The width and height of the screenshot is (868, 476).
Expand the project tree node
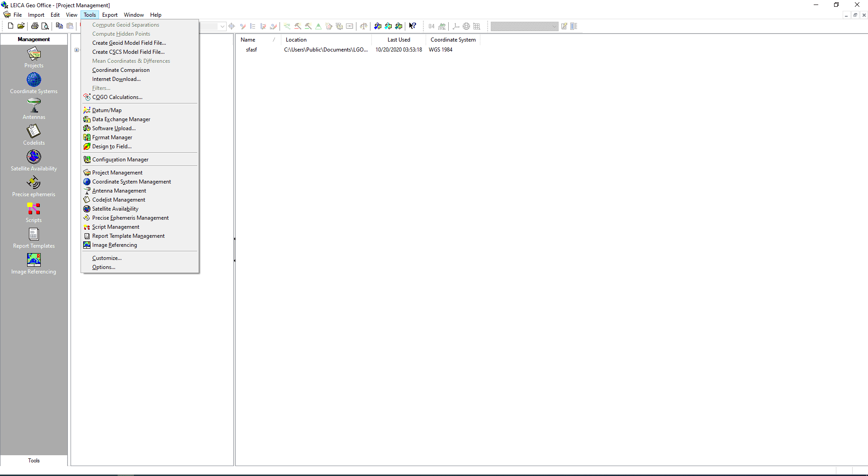(x=77, y=50)
